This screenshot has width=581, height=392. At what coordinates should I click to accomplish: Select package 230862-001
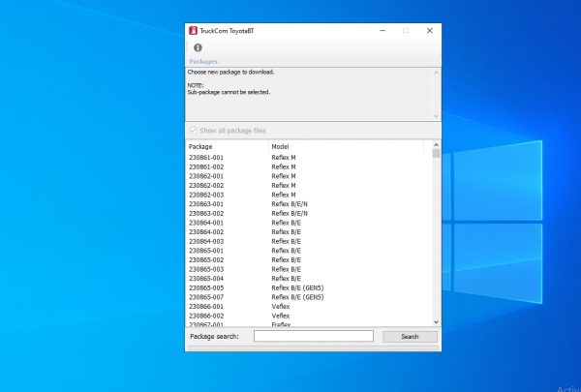pos(309,176)
